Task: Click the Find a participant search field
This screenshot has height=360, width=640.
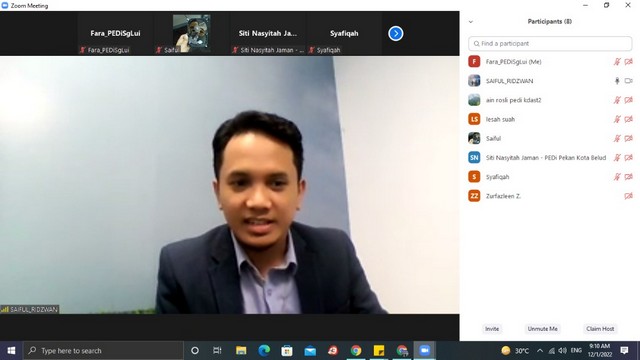Action: [x=550, y=43]
